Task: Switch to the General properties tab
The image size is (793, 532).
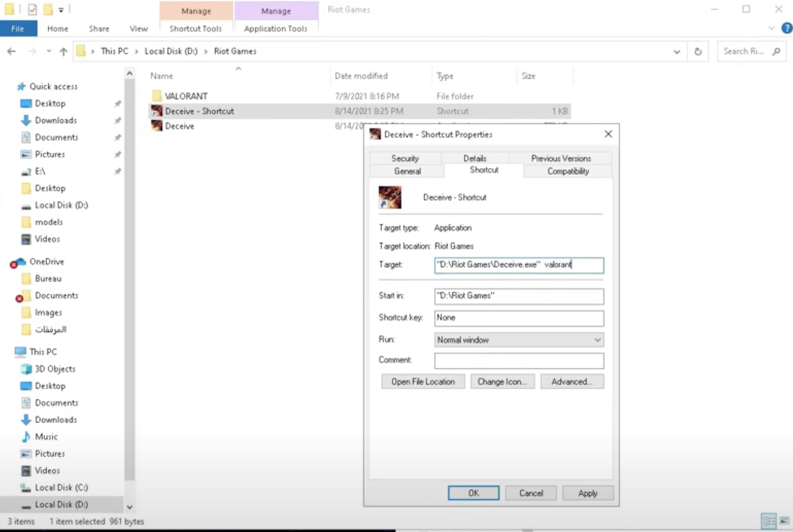Action: tap(407, 171)
